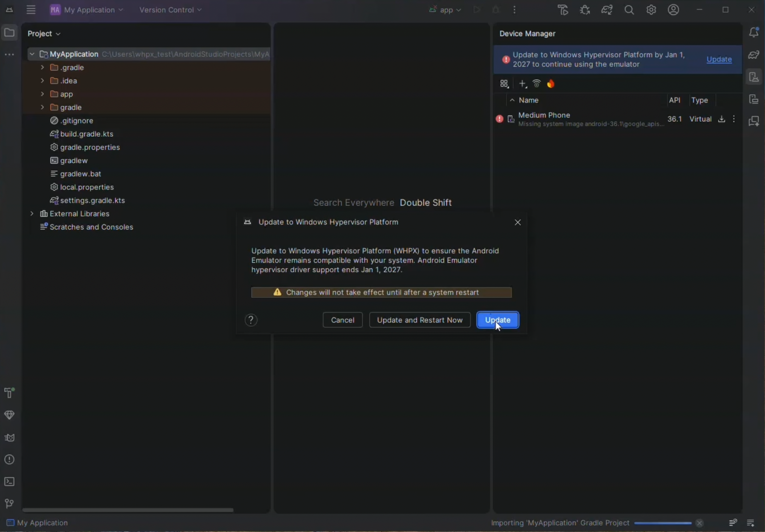Collapse the MyApplication root node
The height and width of the screenshot is (532, 765).
pyautogui.click(x=32, y=54)
